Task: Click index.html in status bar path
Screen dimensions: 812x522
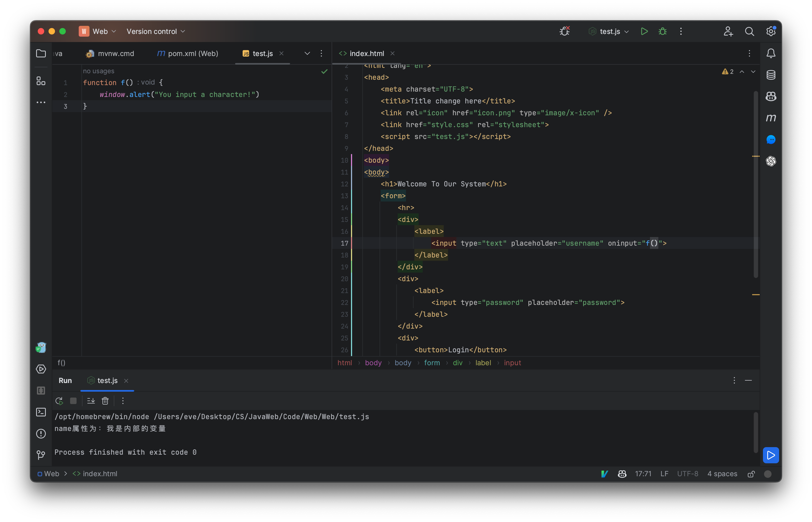Action: coord(95,474)
